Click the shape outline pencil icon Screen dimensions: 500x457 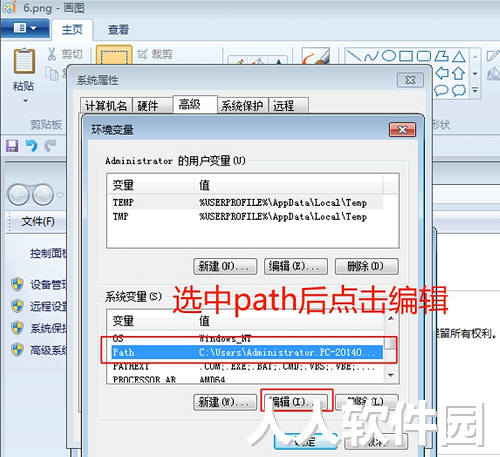pos(493,55)
